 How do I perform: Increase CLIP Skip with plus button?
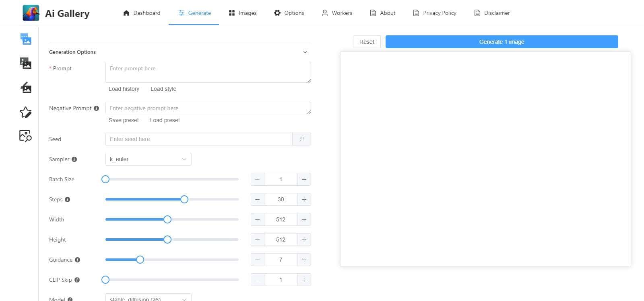point(304,280)
